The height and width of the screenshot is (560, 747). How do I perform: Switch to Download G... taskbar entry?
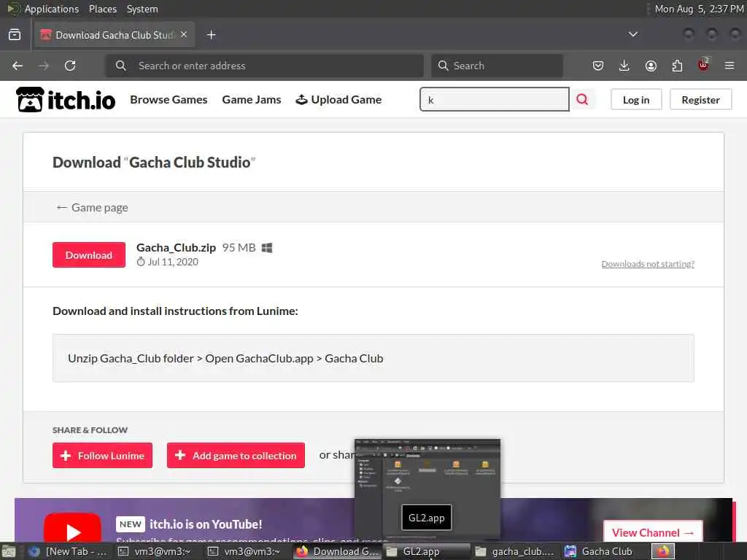338,551
